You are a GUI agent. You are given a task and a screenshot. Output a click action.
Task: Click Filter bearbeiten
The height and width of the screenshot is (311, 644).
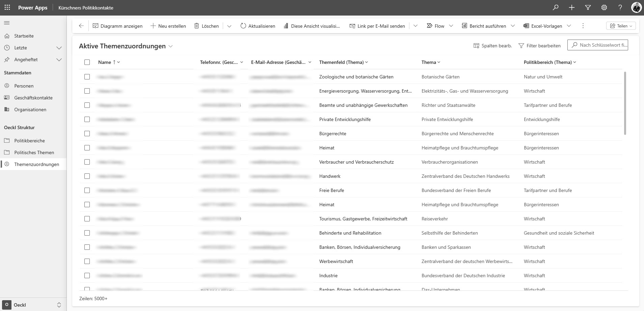point(539,46)
